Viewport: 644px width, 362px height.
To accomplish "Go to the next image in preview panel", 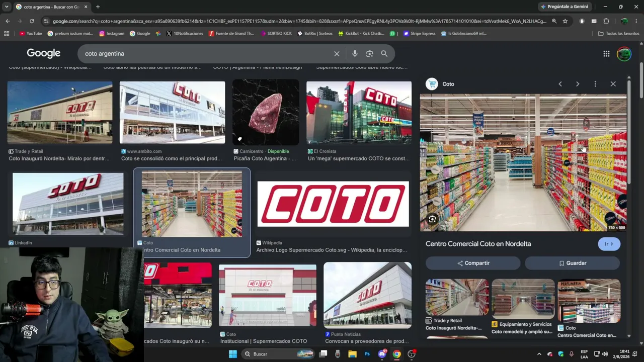I will pos(578,84).
